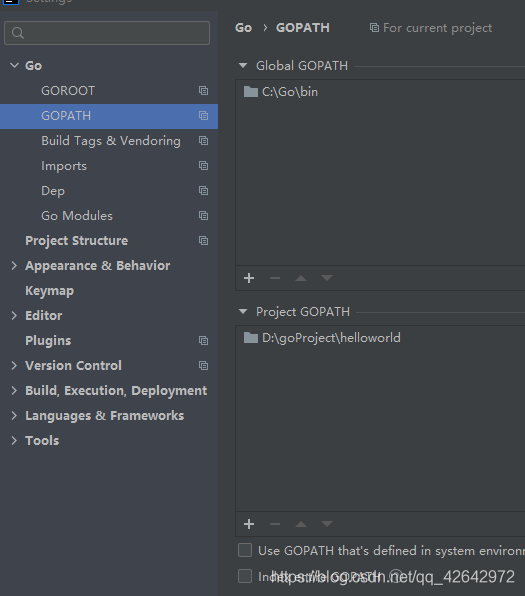This screenshot has height=596, width=525.
Task: Click the plus icon under Project GOPATH list
Action: coord(249,524)
